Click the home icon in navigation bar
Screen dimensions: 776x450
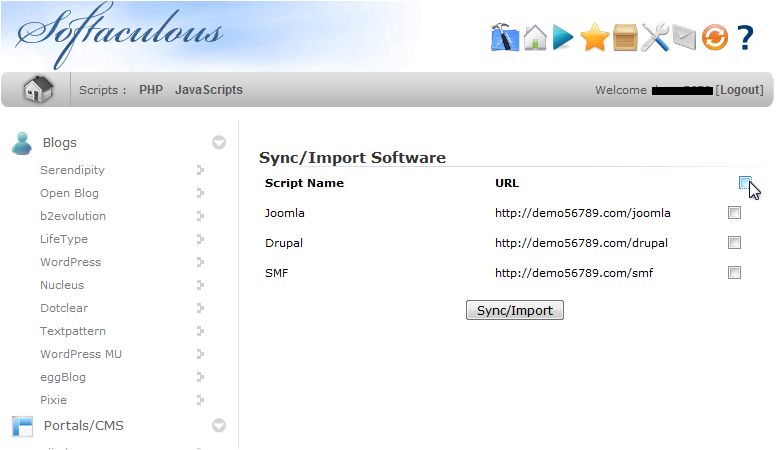click(x=38, y=90)
